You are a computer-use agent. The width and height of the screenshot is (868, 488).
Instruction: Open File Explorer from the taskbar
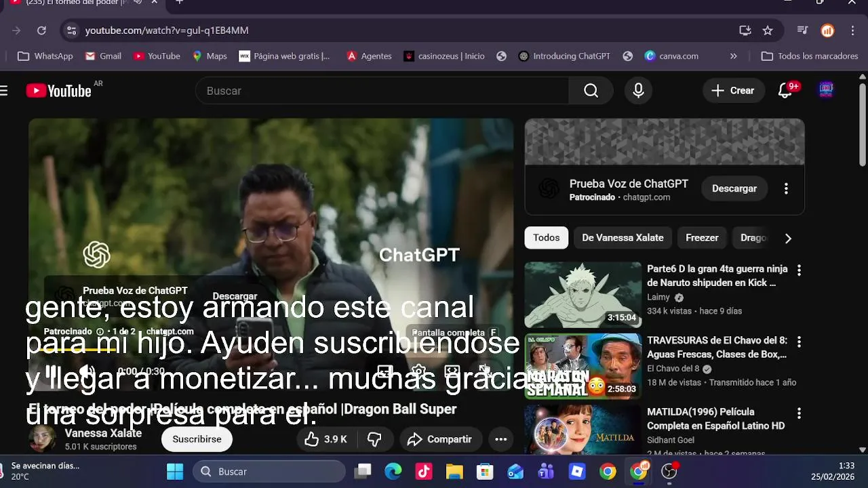coord(454,472)
